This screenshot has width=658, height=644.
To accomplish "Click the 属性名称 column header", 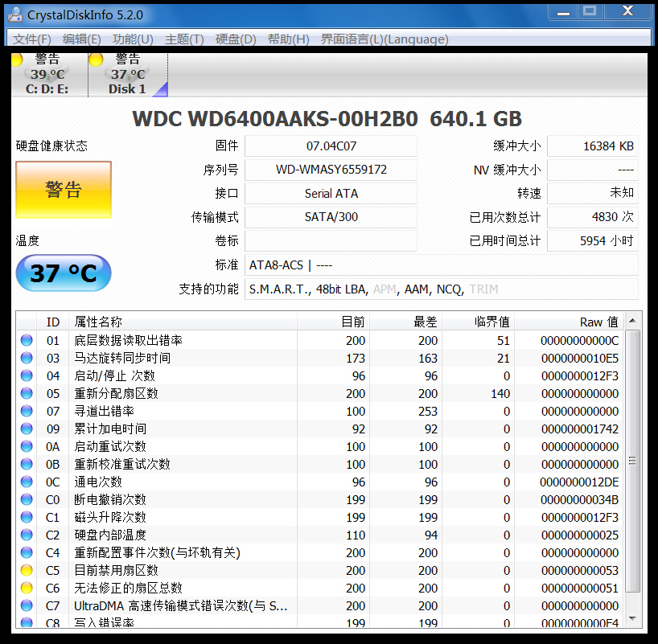I will (183, 322).
